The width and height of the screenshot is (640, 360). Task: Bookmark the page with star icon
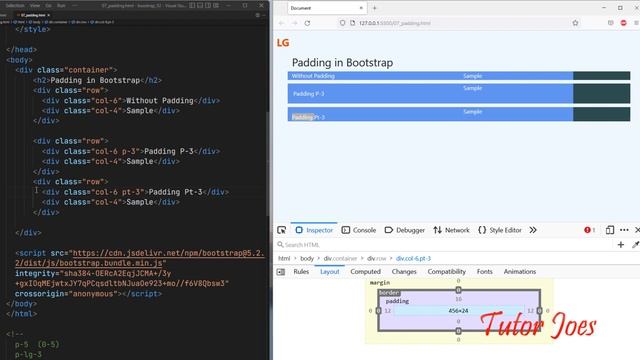coord(576,23)
